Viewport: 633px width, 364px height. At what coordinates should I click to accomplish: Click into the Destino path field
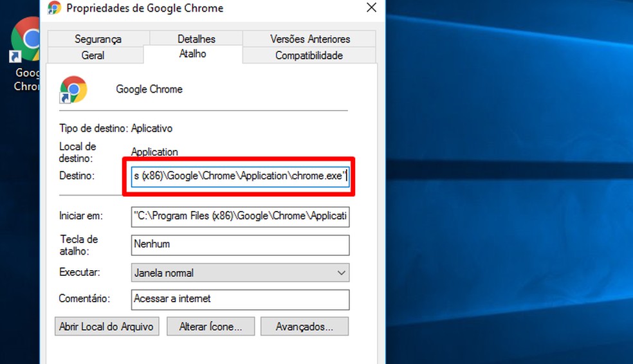(240, 176)
